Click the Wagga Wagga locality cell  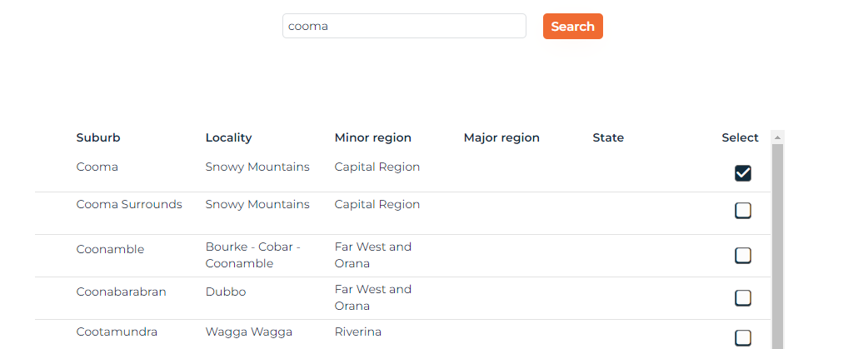click(248, 332)
